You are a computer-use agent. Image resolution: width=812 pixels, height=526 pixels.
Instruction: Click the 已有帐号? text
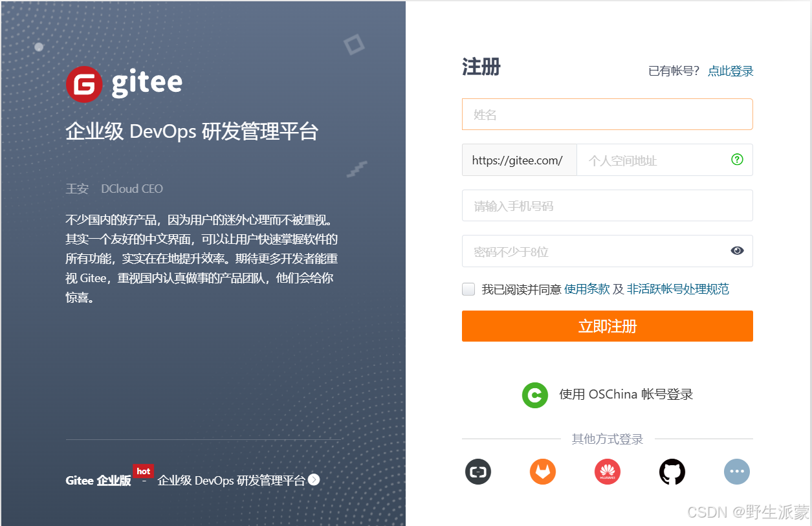click(674, 71)
